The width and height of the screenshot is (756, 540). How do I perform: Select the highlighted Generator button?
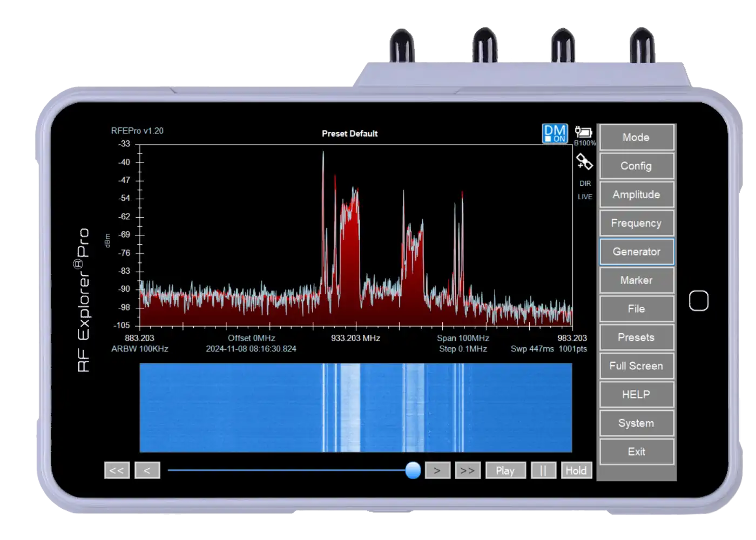[636, 252]
